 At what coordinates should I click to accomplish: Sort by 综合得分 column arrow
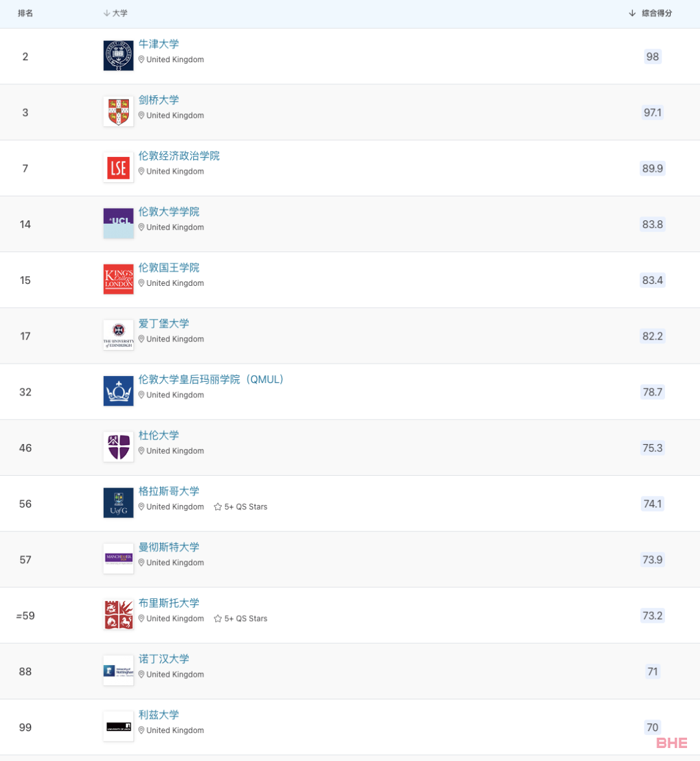(x=632, y=13)
